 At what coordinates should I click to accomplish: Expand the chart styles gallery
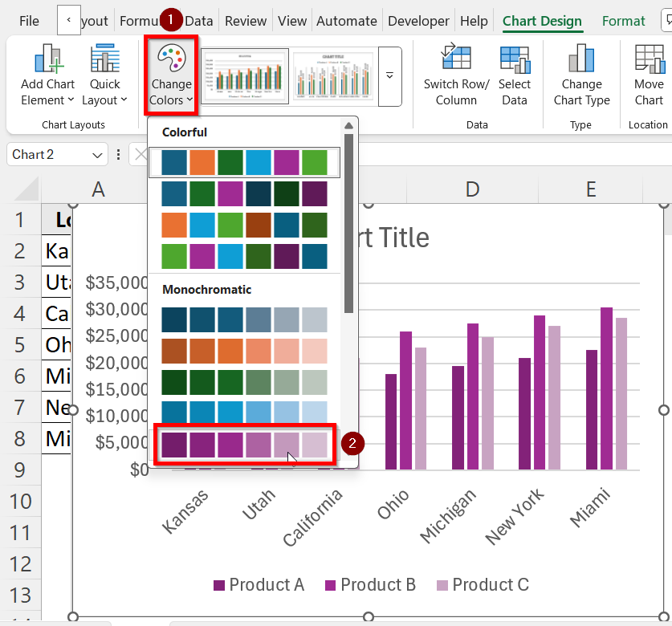tap(390, 76)
